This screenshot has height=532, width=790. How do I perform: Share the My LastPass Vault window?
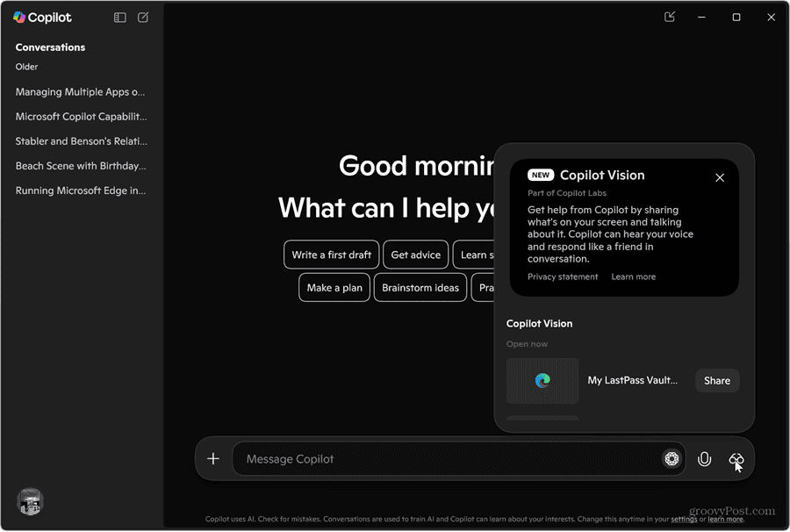click(717, 381)
